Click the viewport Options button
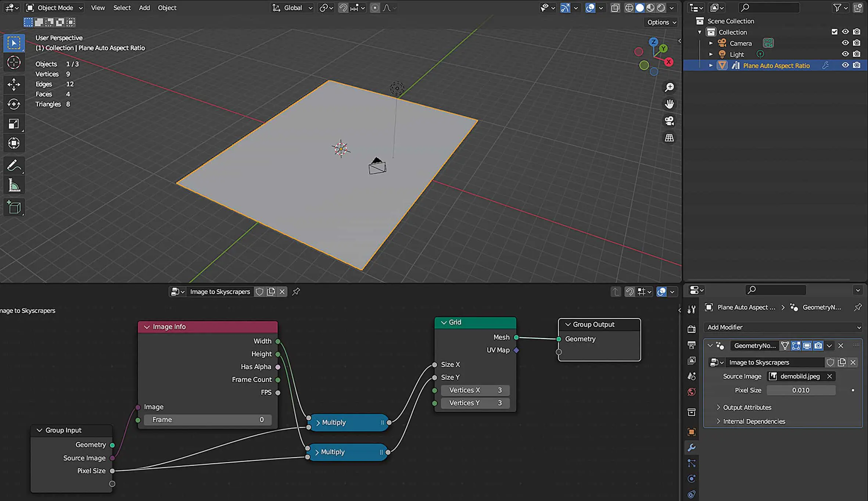 [x=661, y=22]
